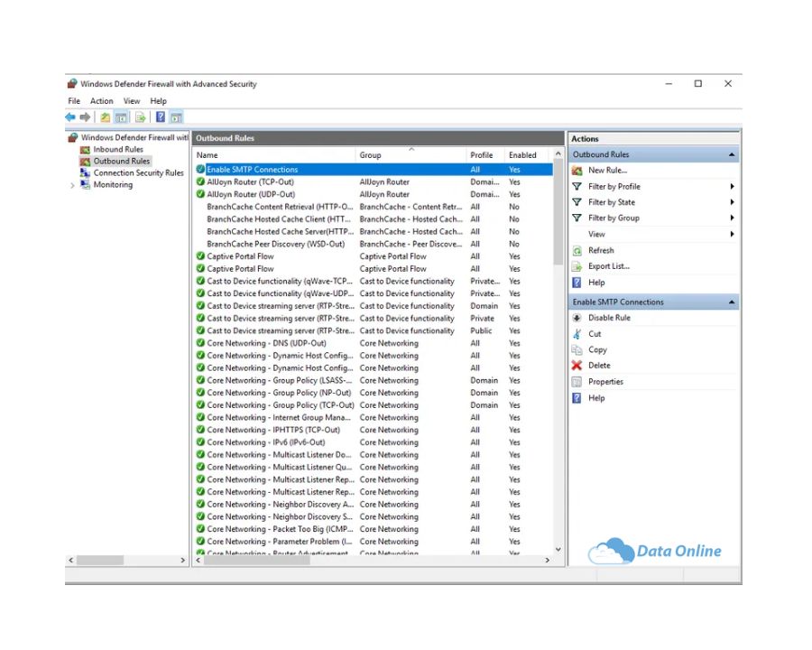Open the Filter by Profile submenu arrow
The height and width of the screenshot is (650, 812).
732,186
